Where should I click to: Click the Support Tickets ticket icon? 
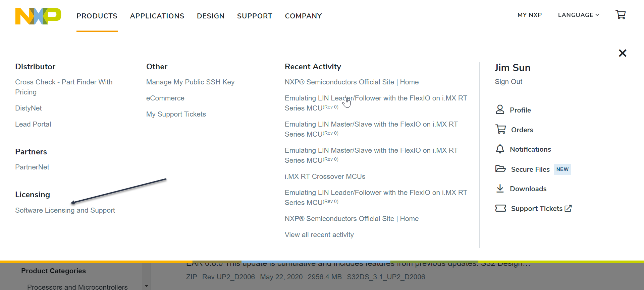pos(500,208)
